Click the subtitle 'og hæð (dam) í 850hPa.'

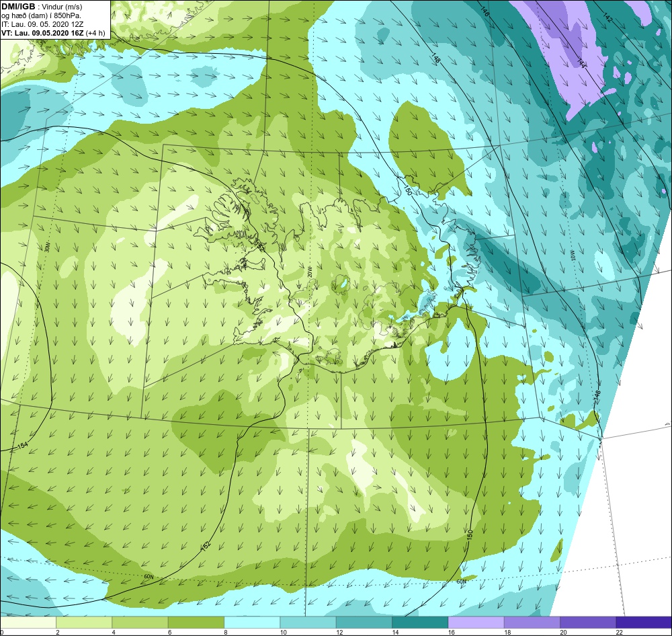(41, 16)
